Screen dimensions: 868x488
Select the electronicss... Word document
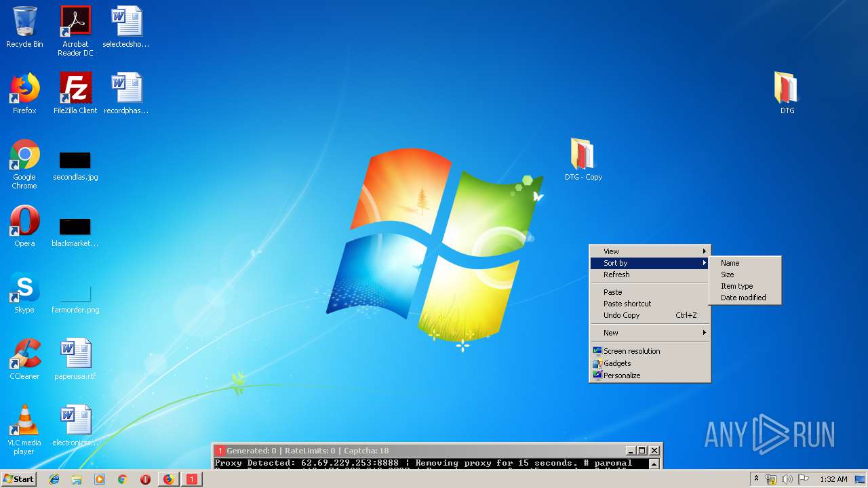coord(75,426)
